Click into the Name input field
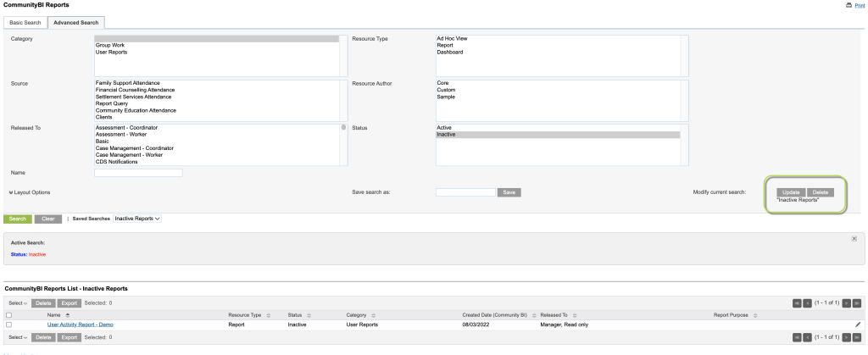868x355 pixels. coord(138,173)
